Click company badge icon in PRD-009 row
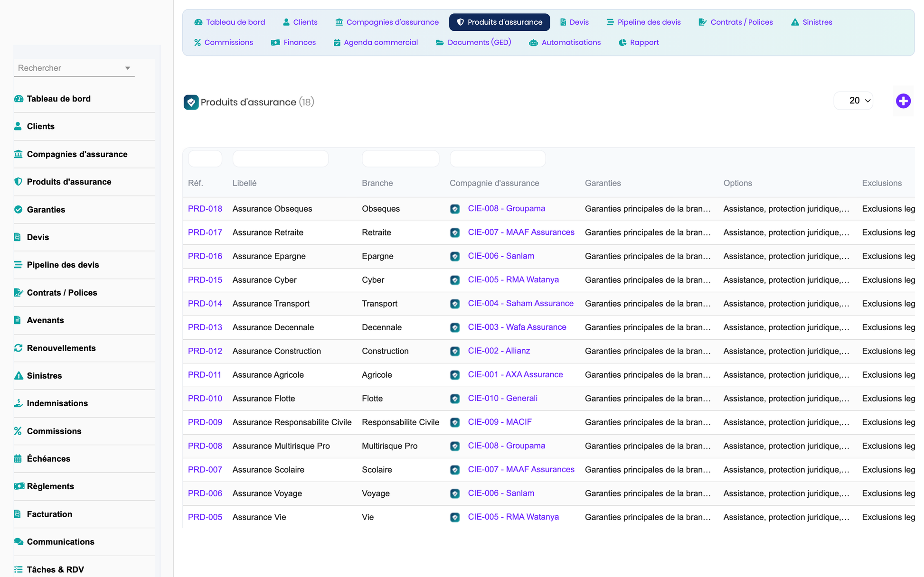The width and height of the screenshot is (924, 577). [x=455, y=422]
